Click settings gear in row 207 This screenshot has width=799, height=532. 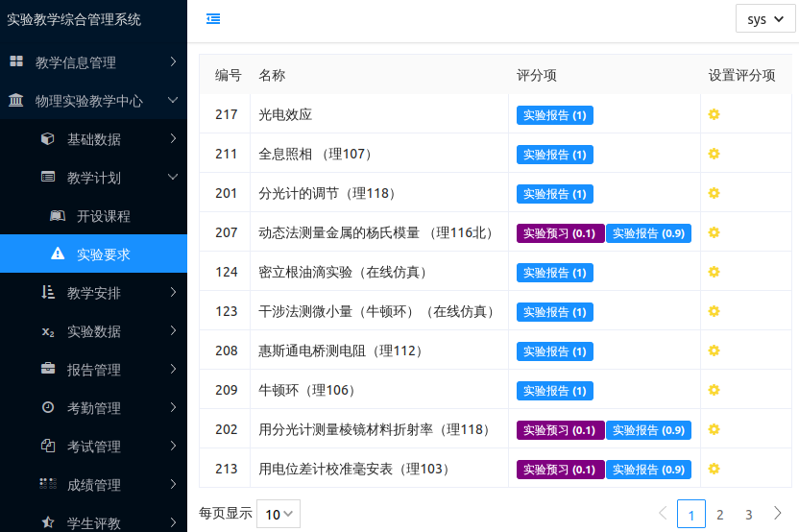(714, 232)
